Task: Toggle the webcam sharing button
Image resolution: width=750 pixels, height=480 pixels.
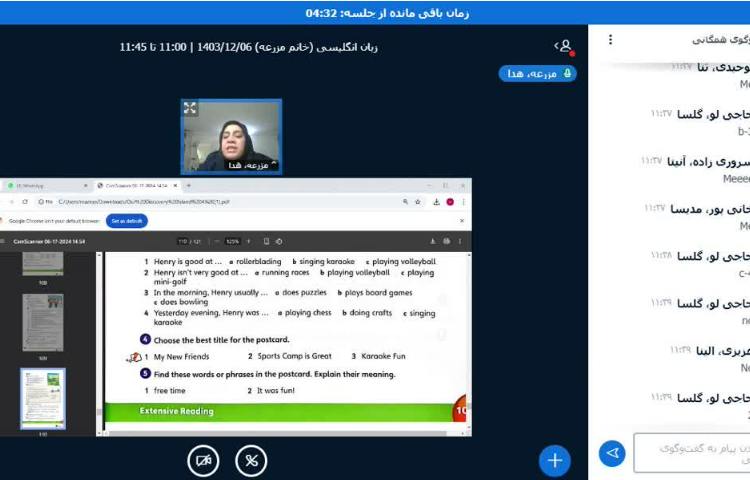Action: [204, 460]
